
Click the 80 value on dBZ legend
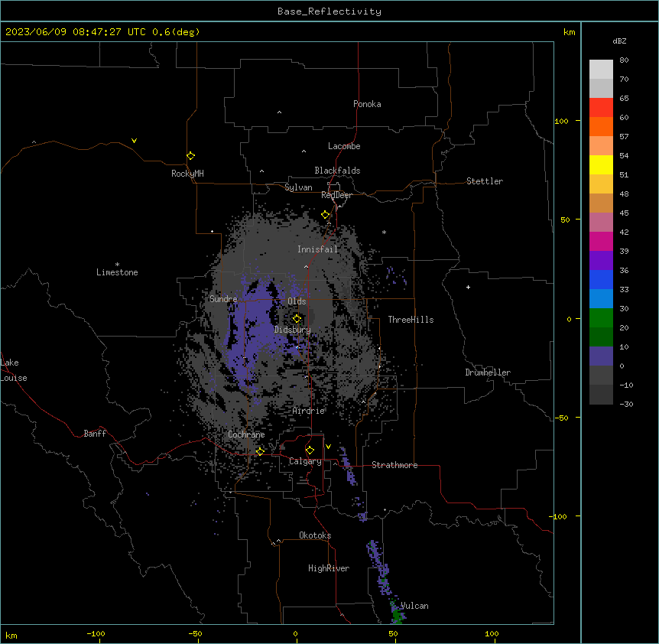coord(624,60)
